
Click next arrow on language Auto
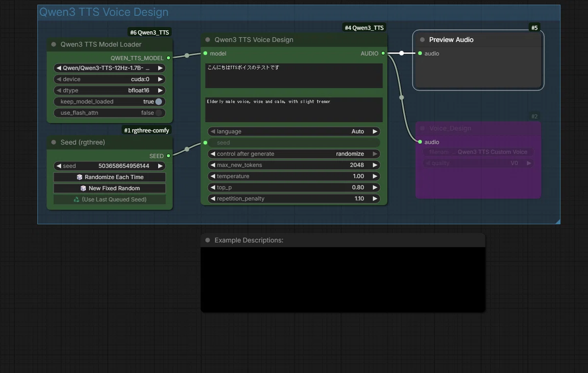click(x=375, y=132)
